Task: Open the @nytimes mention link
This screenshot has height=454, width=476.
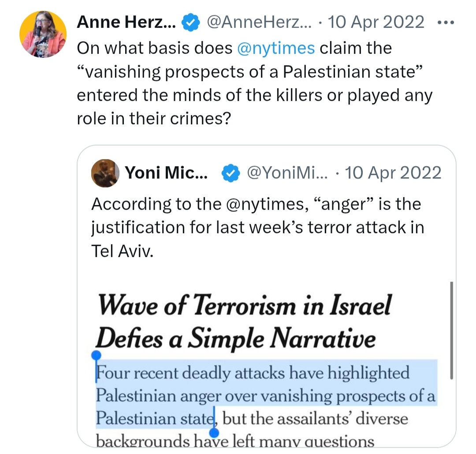Action: [275, 48]
